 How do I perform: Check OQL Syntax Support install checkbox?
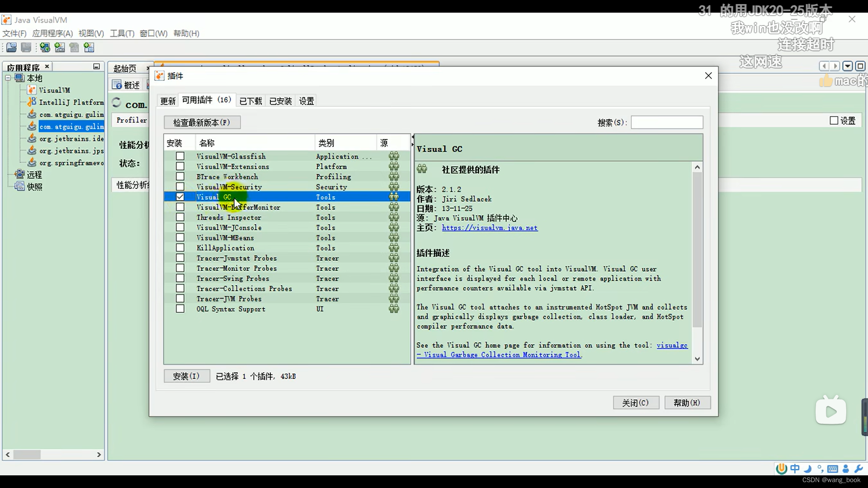point(180,309)
